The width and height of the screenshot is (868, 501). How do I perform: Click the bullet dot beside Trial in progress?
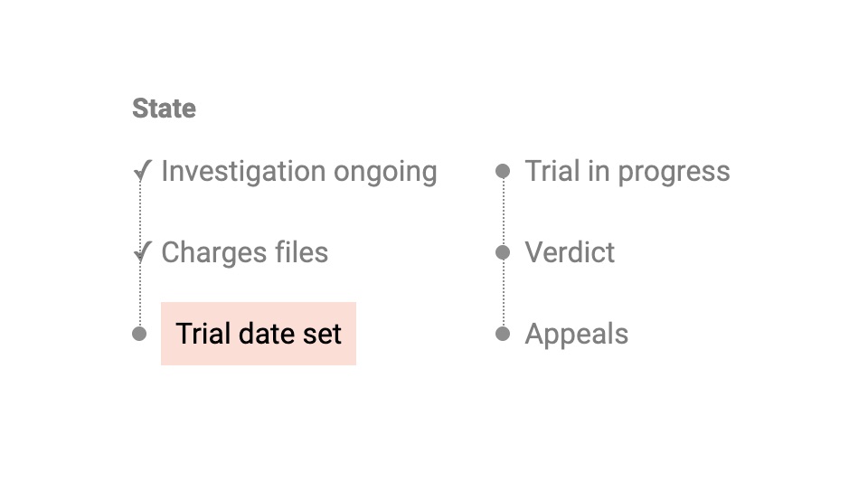point(503,171)
